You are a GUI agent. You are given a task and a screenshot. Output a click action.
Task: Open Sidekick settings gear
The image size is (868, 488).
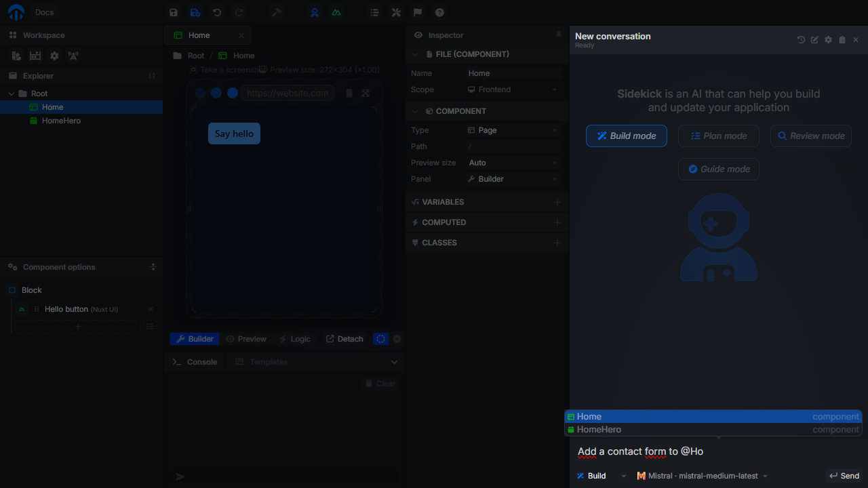pyautogui.click(x=828, y=40)
